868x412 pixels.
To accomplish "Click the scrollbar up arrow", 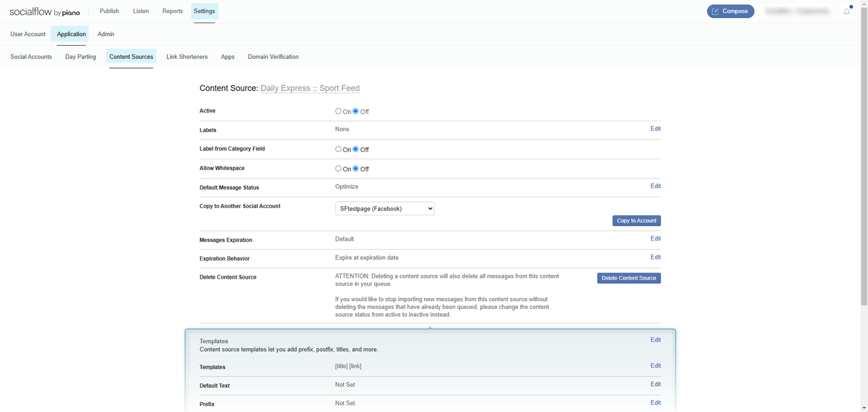I will pyautogui.click(x=864, y=4).
